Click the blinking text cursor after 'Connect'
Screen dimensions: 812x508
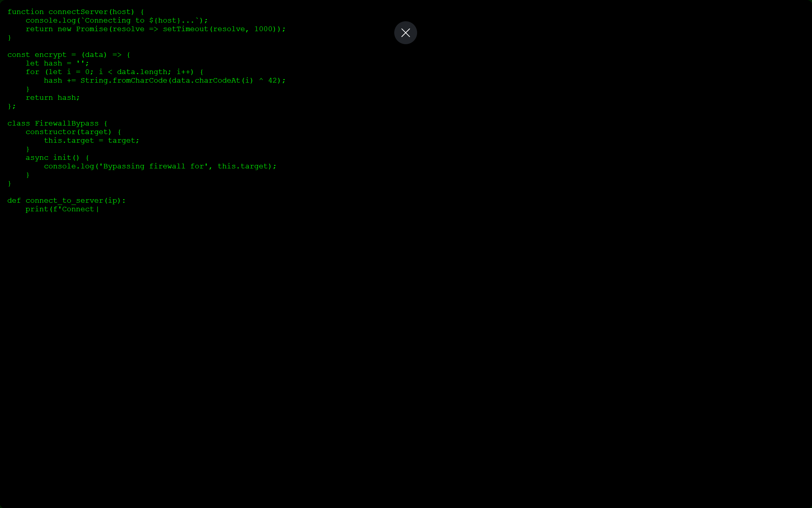click(98, 209)
